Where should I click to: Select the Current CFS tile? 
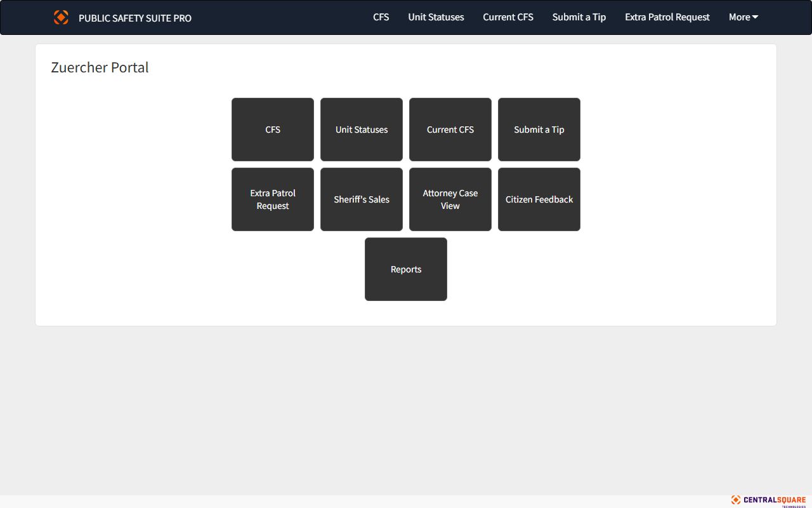[450, 130]
